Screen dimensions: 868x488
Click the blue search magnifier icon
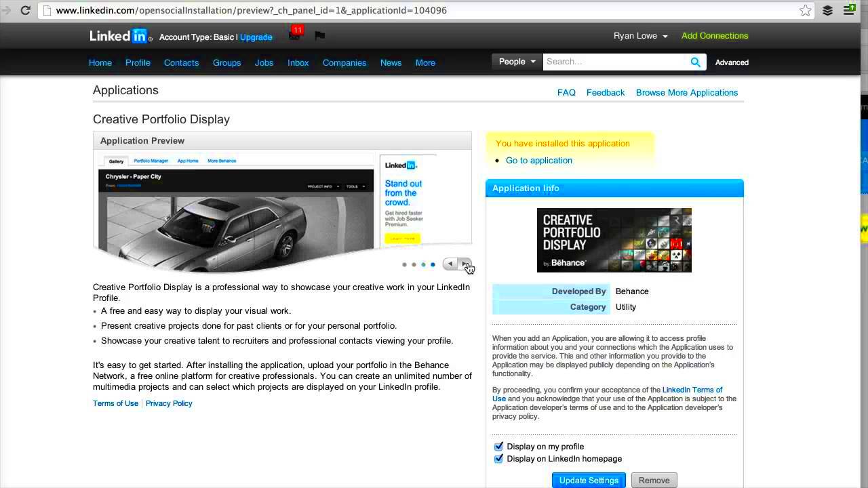pos(695,62)
